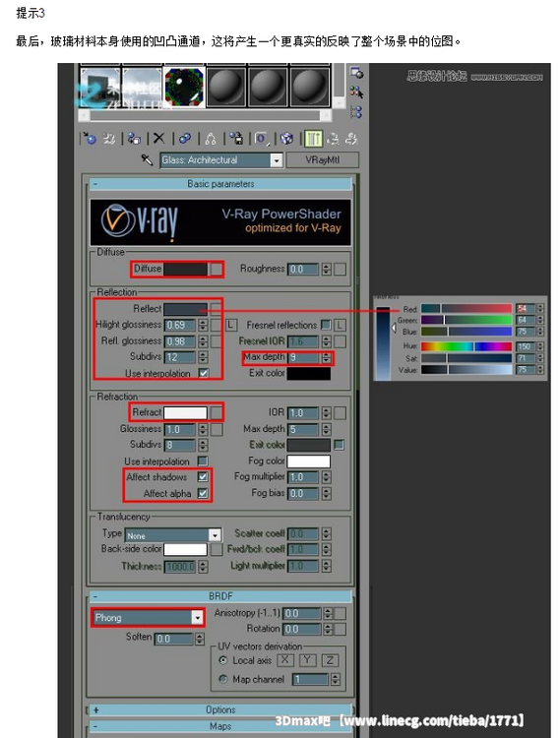This screenshot has height=738, width=560.
Task: Click the Get Material icon
Action: (x=90, y=139)
